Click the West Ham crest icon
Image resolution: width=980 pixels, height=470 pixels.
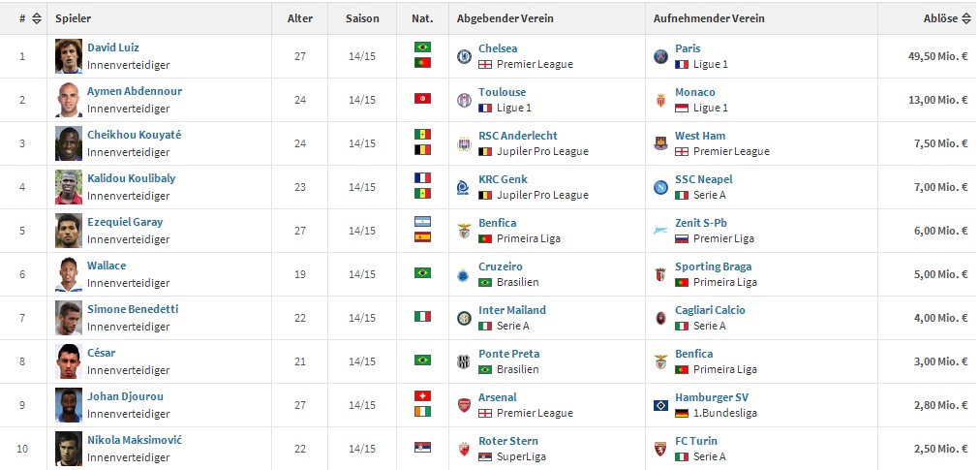[x=661, y=143]
